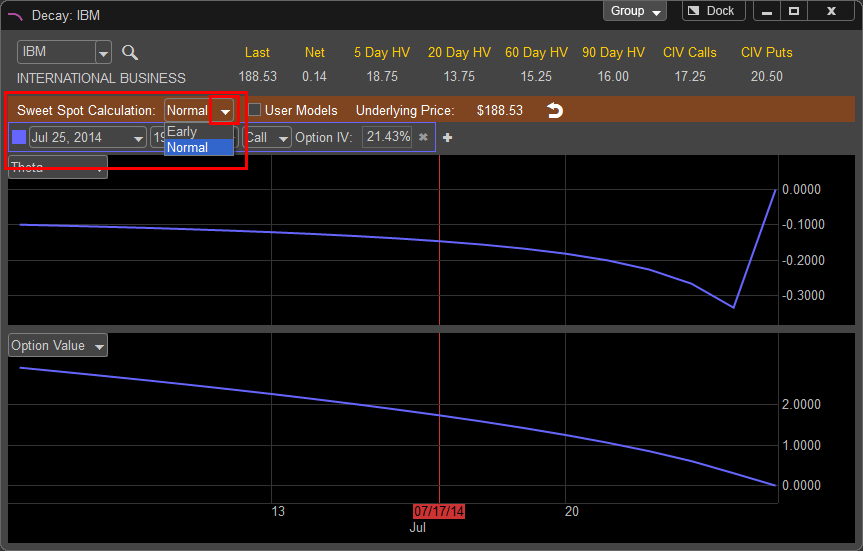This screenshot has height=551, width=863.
Task: Click the 90 Day HV value 16.00
Action: point(613,77)
